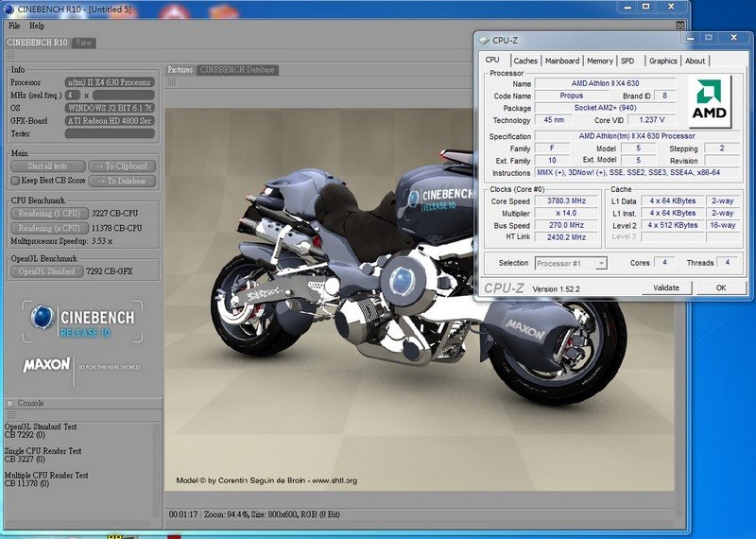Image resolution: width=756 pixels, height=539 pixels.
Task: Click the Multiprocessor Speedup 3.53 x text
Action: 61,241
